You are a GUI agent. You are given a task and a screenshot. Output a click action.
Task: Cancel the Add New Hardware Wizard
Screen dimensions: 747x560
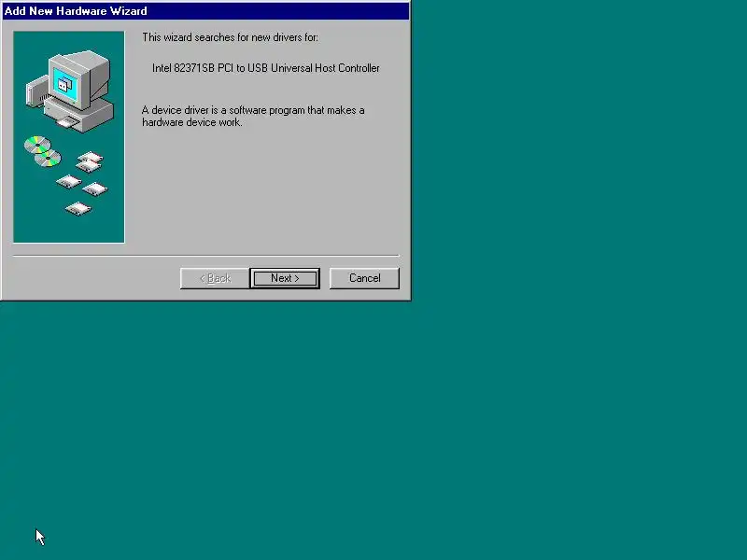(x=364, y=278)
